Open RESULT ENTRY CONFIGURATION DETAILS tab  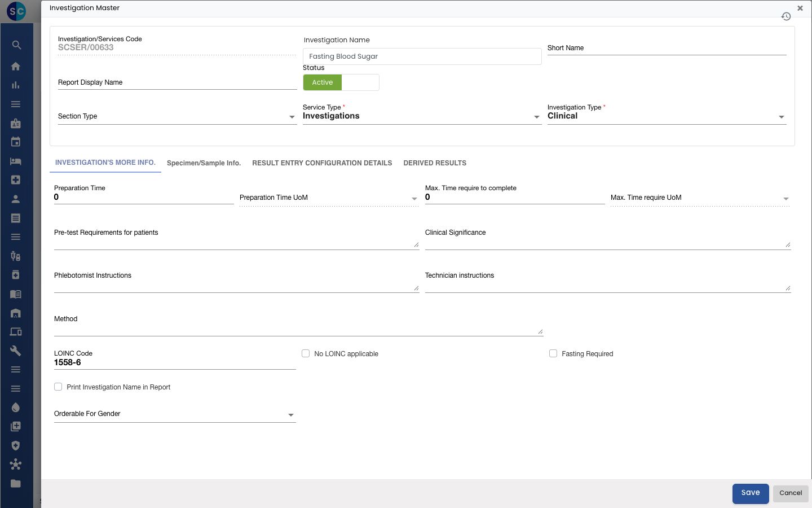tap(322, 163)
